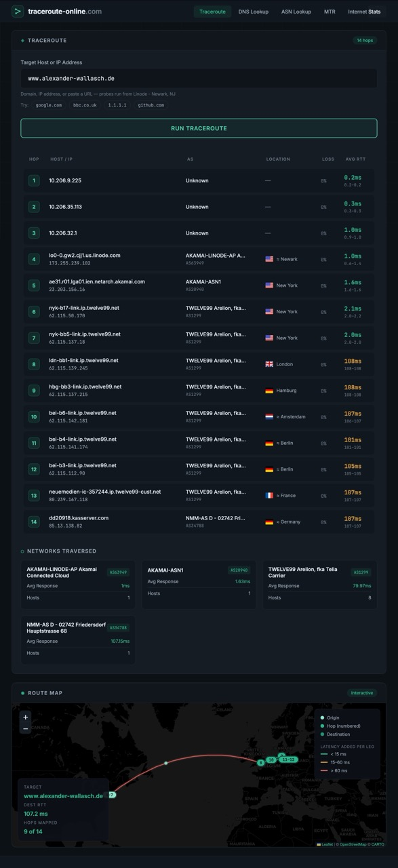Click the AS1299 badge in Networks Traversed
This screenshot has height=868, width=398.
tap(361, 572)
